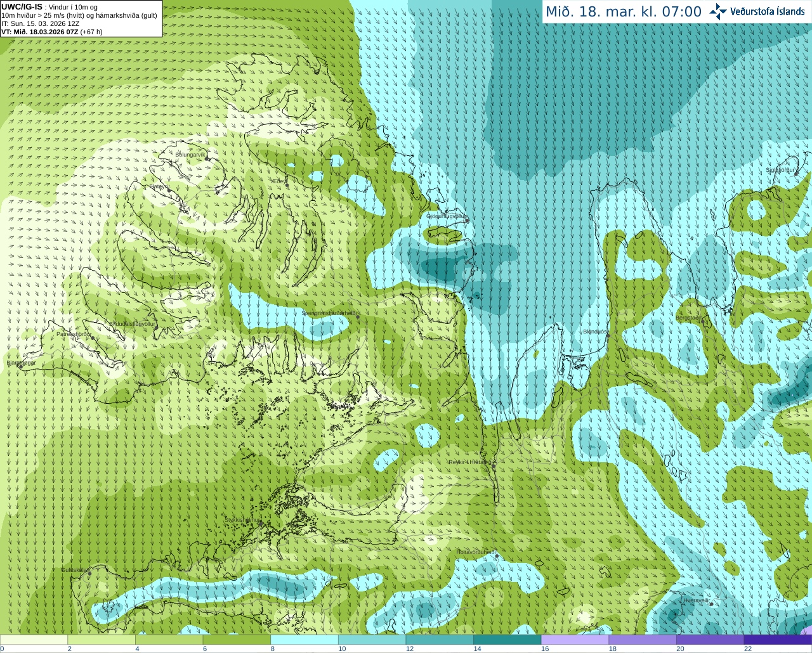Click the forecast time 'Mið. 18. mar. kl. 07:00'
This screenshot has height=653, width=812.
coord(624,12)
